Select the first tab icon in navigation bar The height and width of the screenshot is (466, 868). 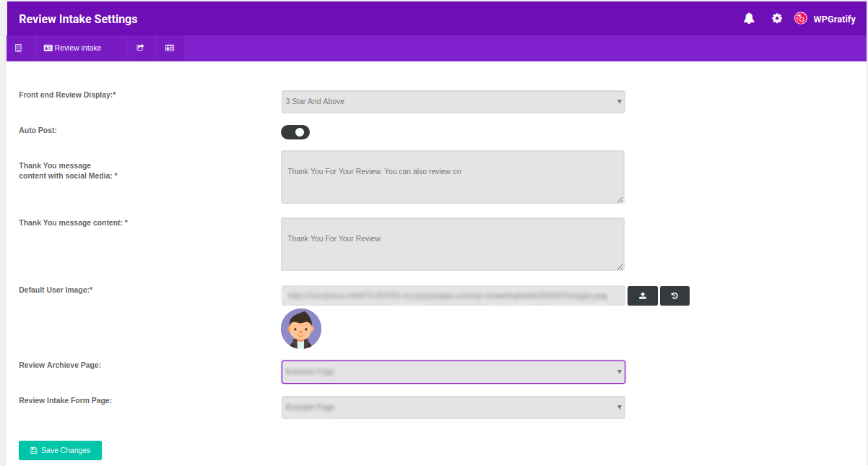19,48
